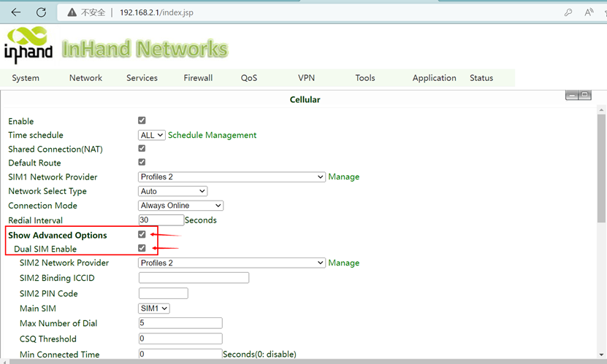The height and width of the screenshot is (364, 607).
Task: Open the VPN menu
Action: pyautogui.click(x=306, y=78)
